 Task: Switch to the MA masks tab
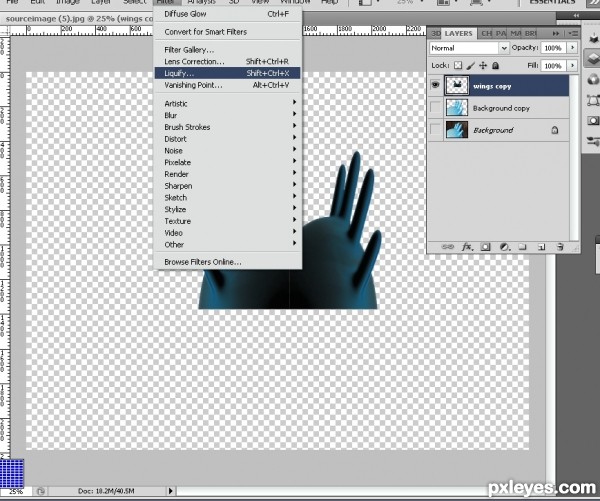[515, 34]
